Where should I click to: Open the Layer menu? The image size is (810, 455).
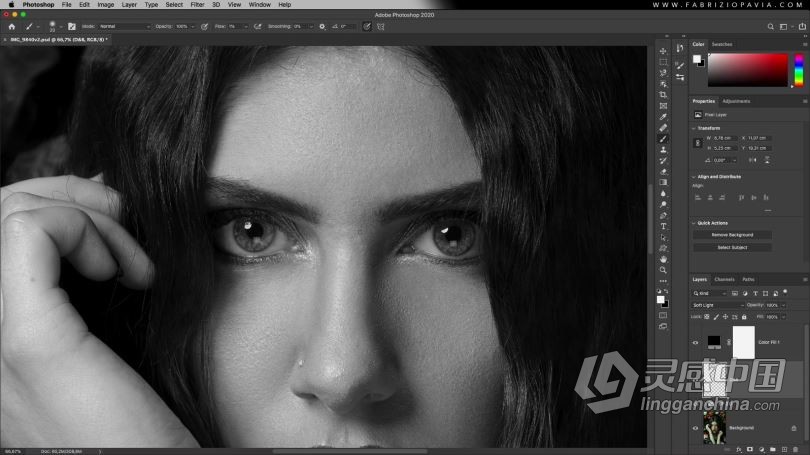coord(129,5)
